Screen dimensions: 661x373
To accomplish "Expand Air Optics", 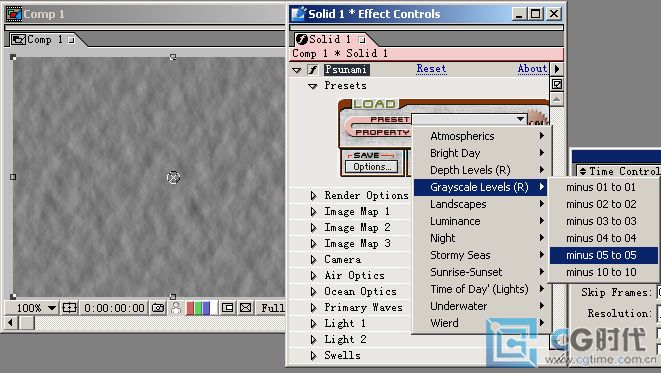I will [x=313, y=276].
